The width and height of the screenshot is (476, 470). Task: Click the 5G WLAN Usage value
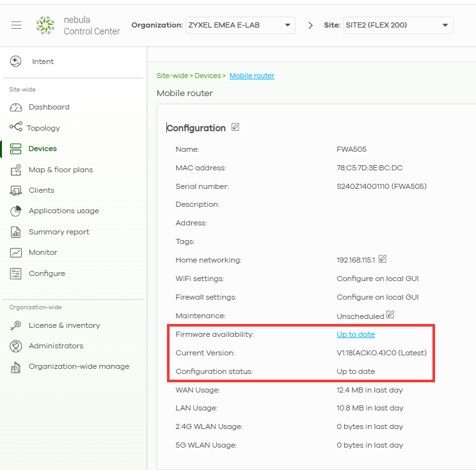(370, 445)
